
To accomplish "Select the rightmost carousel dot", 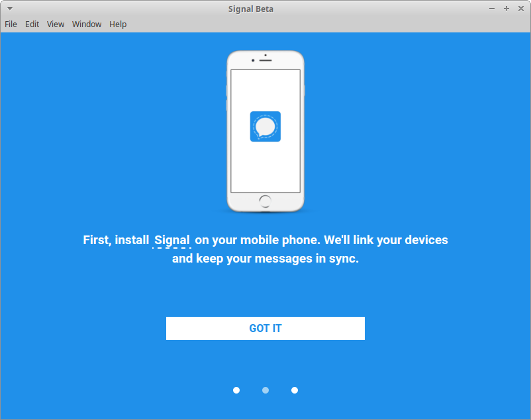I will tap(295, 390).
